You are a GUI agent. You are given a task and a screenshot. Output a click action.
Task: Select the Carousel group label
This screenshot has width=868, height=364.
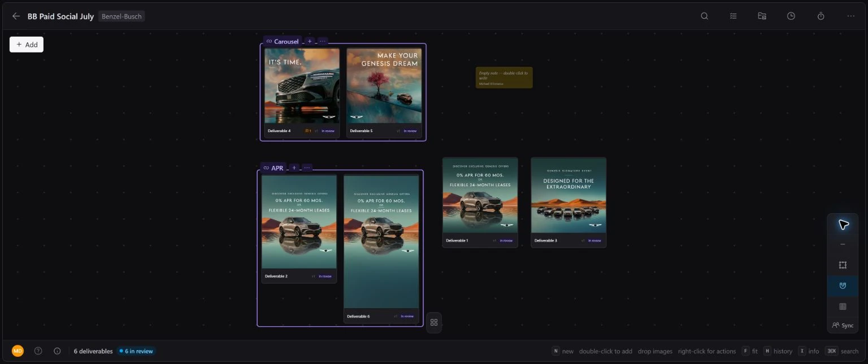[283, 41]
